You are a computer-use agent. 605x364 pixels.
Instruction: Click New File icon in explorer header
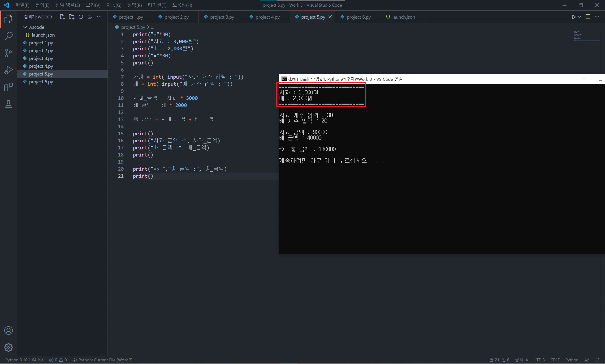pos(62,17)
